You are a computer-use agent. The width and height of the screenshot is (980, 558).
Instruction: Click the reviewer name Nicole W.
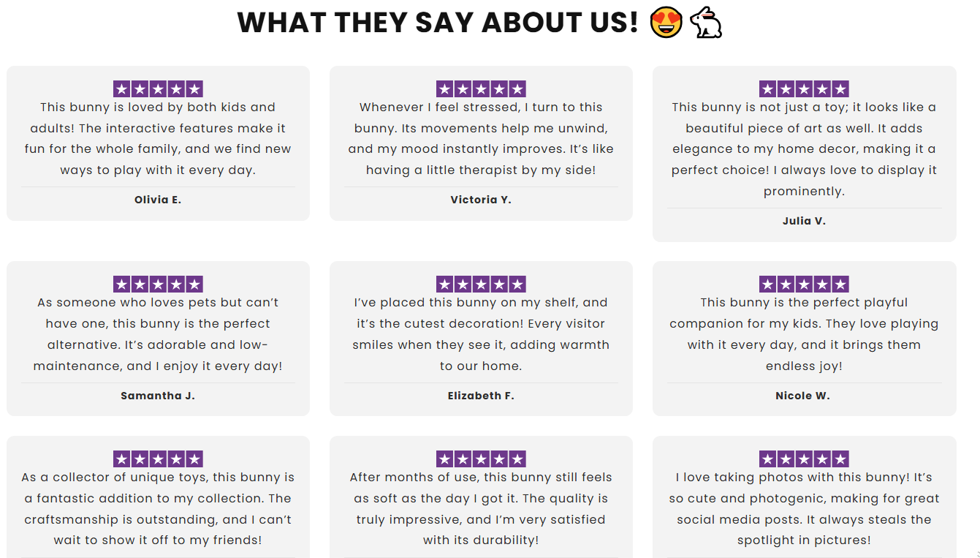click(802, 396)
